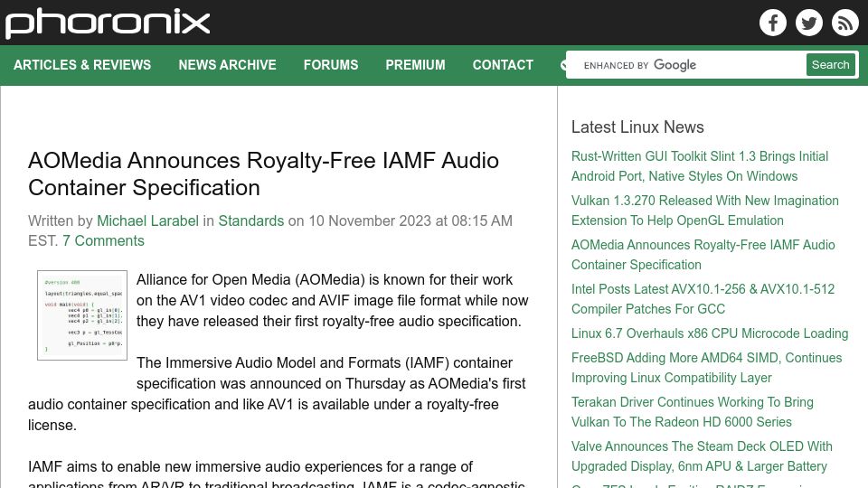Screen dimensions: 868x488
Task: Open FreeBSD AMD64 SIMD news link
Action: [x=706, y=368]
